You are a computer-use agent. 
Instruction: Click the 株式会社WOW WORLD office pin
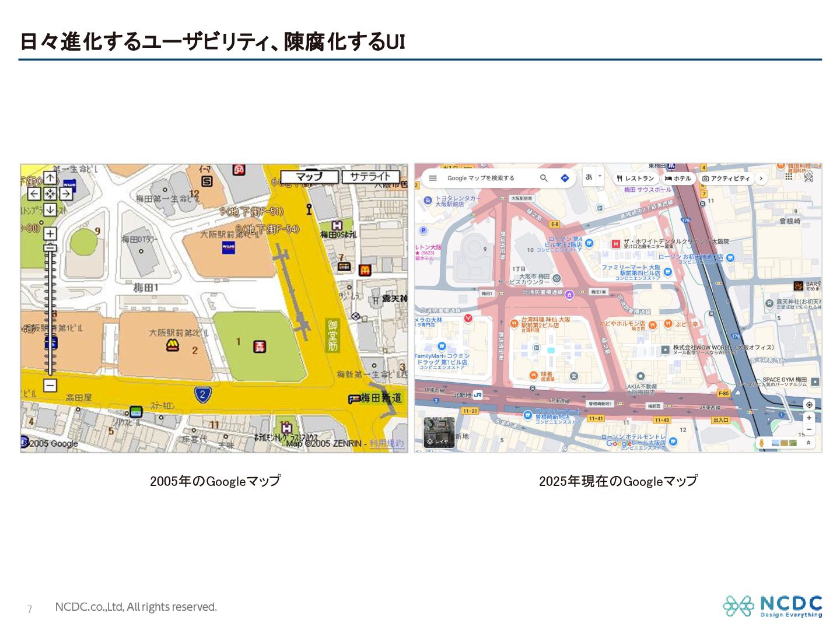point(665,350)
